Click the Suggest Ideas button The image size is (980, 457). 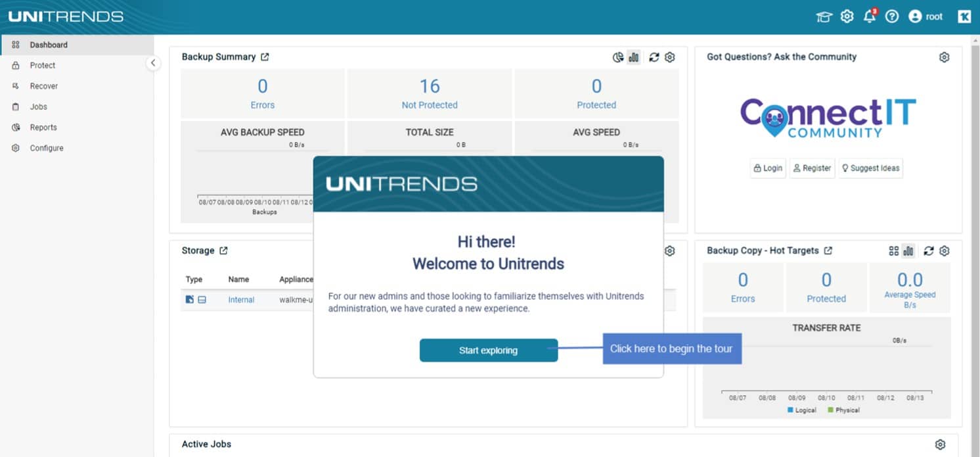coord(870,168)
